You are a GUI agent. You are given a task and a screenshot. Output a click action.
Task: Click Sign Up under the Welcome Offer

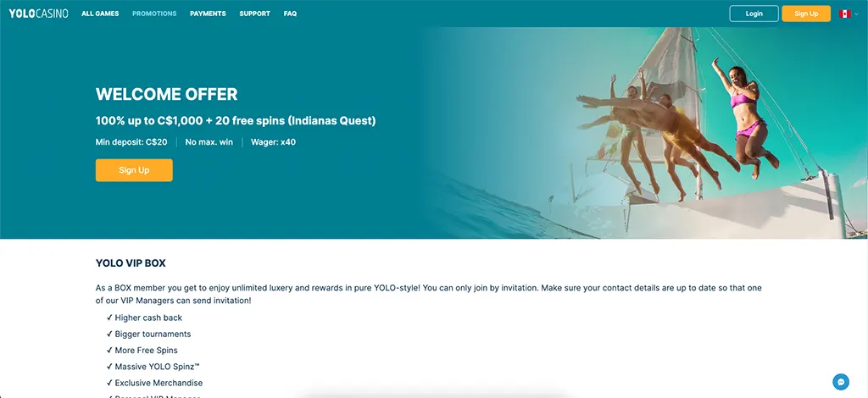(x=134, y=170)
